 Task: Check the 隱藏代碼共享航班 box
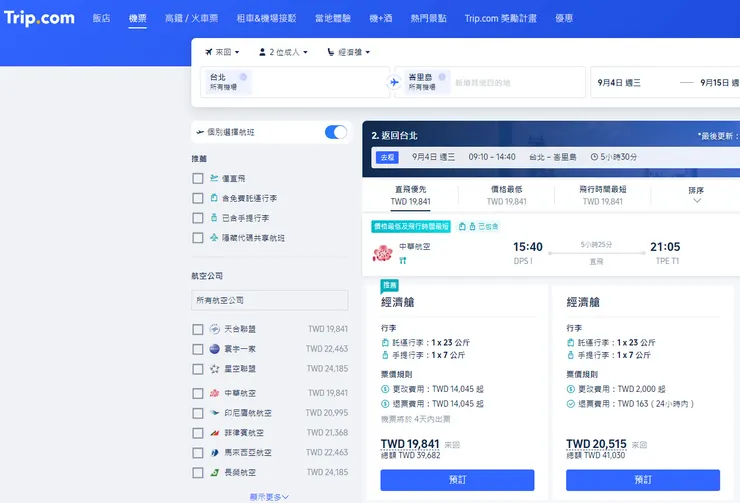coord(198,238)
